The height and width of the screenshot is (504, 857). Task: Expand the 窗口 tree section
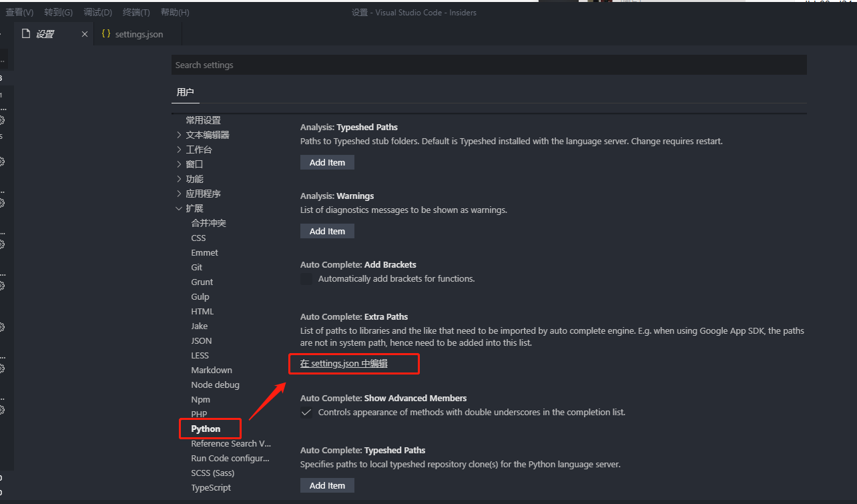click(x=179, y=164)
